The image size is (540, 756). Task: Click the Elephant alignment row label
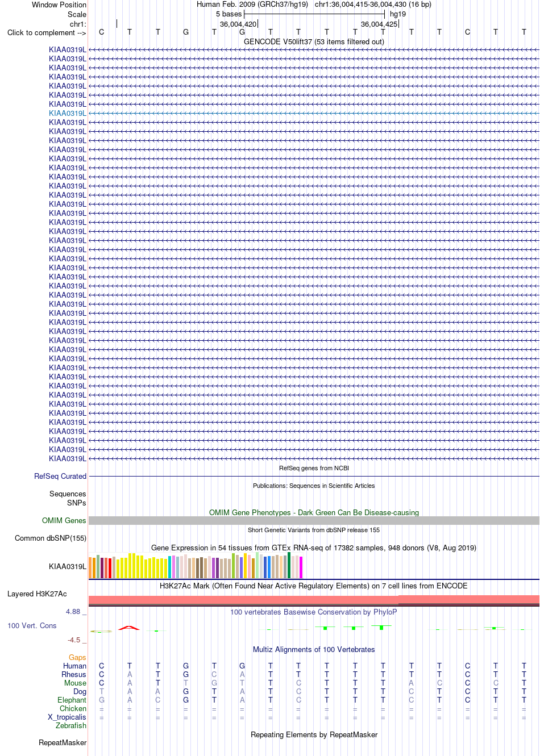click(x=72, y=700)
